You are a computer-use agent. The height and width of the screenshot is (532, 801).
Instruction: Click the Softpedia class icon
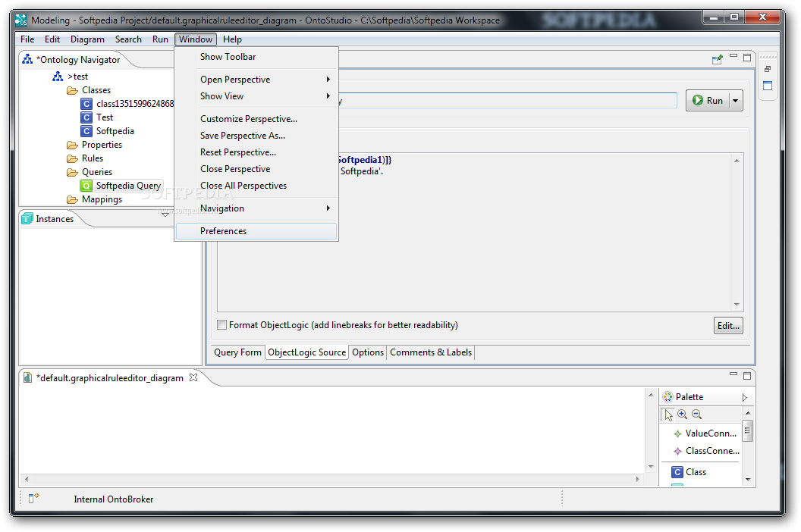click(x=86, y=131)
